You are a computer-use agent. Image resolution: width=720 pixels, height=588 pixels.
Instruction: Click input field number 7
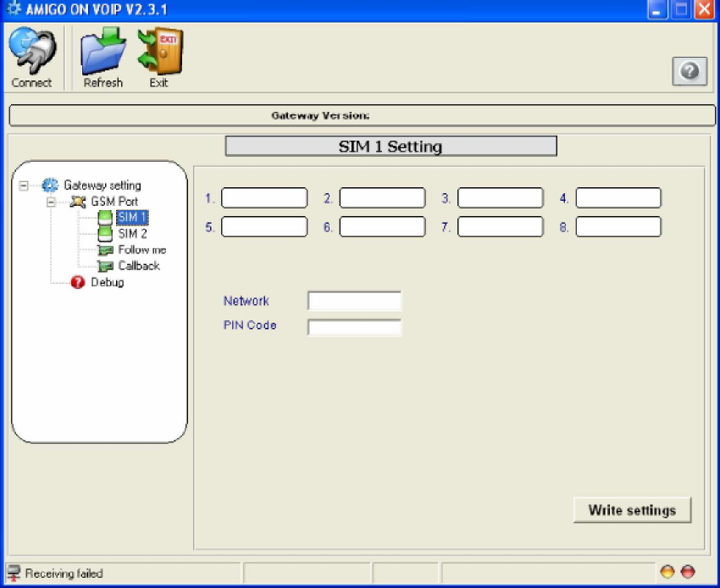pyautogui.click(x=501, y=227)
